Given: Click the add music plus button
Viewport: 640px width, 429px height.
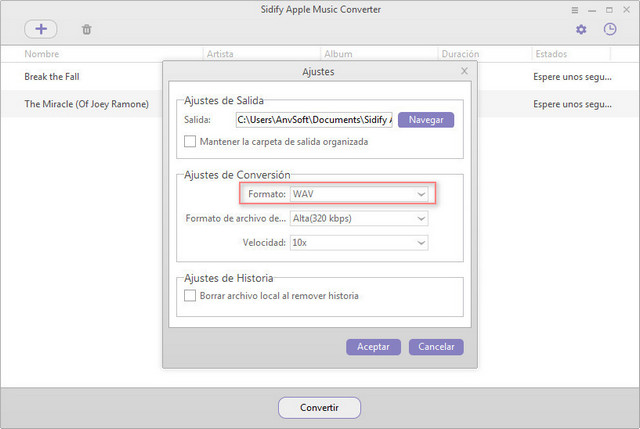Looking at the screenshot, I should (x=40, y=29).
